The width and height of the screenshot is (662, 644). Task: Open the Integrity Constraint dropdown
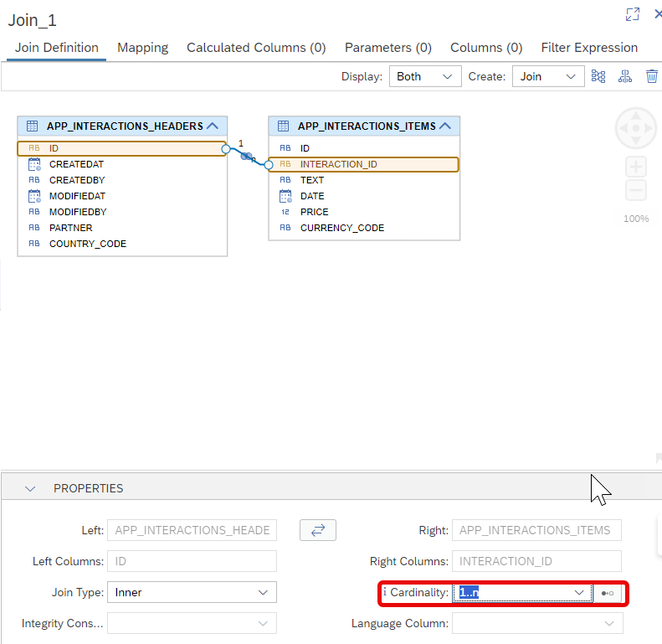pyautogui.click(x=192, y=623)
